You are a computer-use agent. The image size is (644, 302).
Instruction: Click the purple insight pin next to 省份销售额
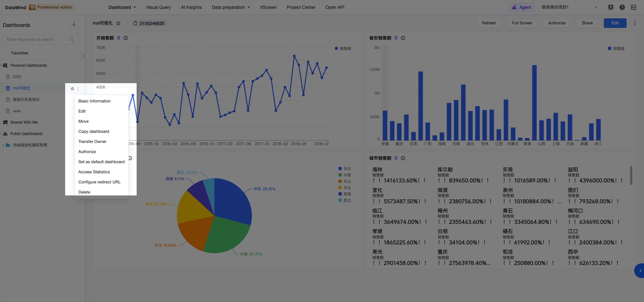(396, 38)
